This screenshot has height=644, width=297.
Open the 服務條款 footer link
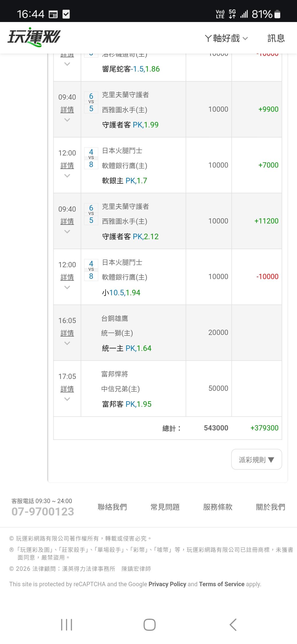218,507
